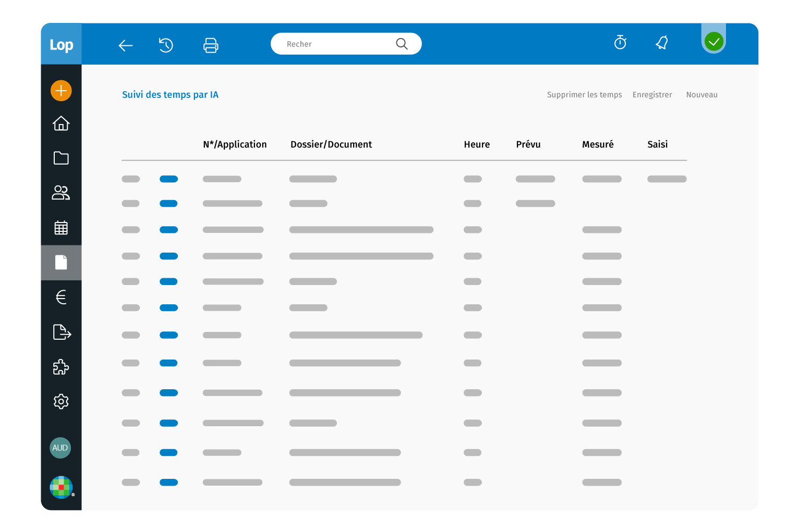The height and width of the screenshot is (532, 799).
Task: Open the puzzle piece extensions icon
Action: point(61,367)
